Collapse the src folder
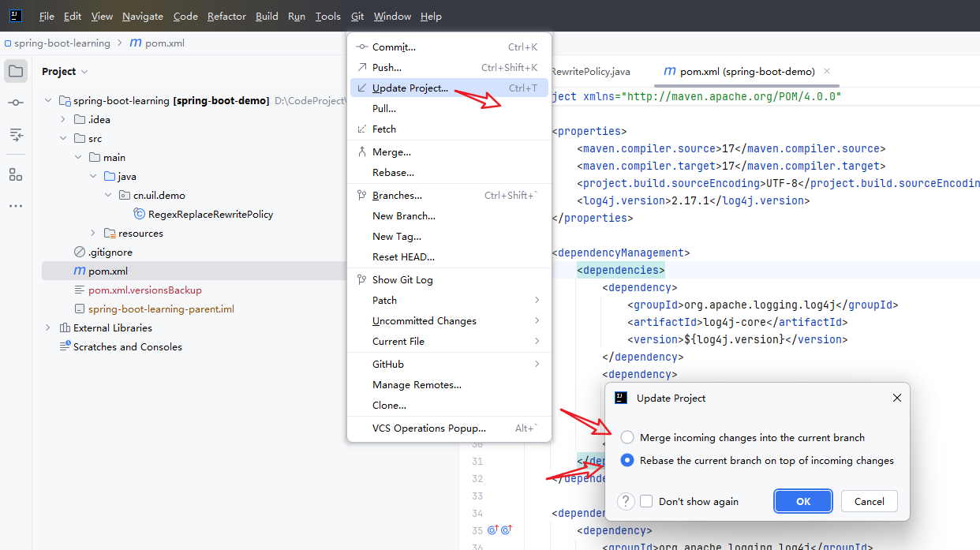Screen dimensions: 980x550 point(63,139)
